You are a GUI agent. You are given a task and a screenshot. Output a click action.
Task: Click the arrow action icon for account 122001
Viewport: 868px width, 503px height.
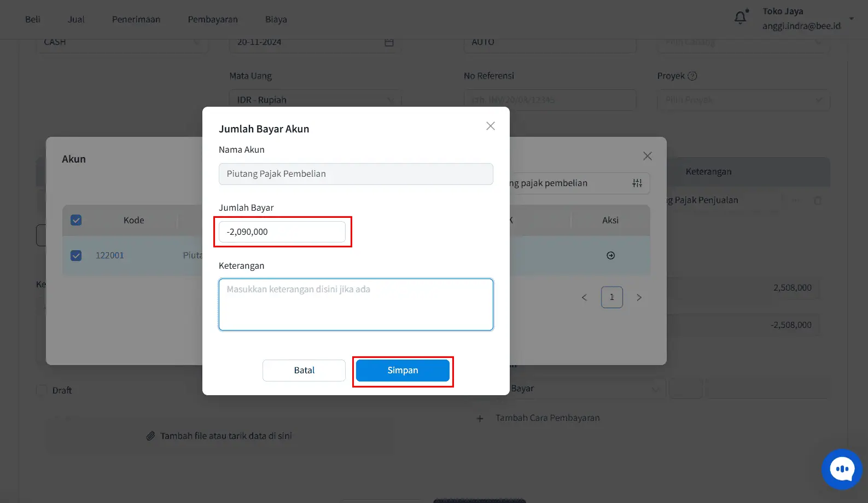click(610, 256)
